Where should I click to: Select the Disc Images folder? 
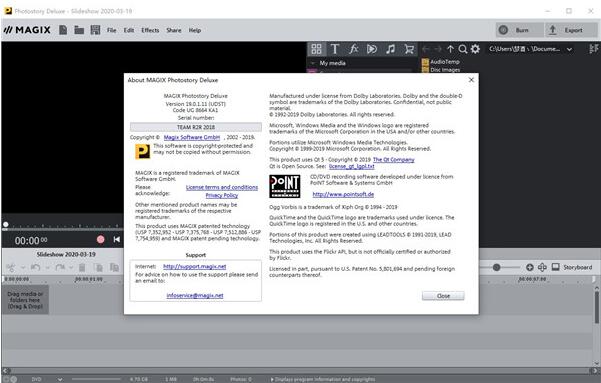click(x=441, y=70)
